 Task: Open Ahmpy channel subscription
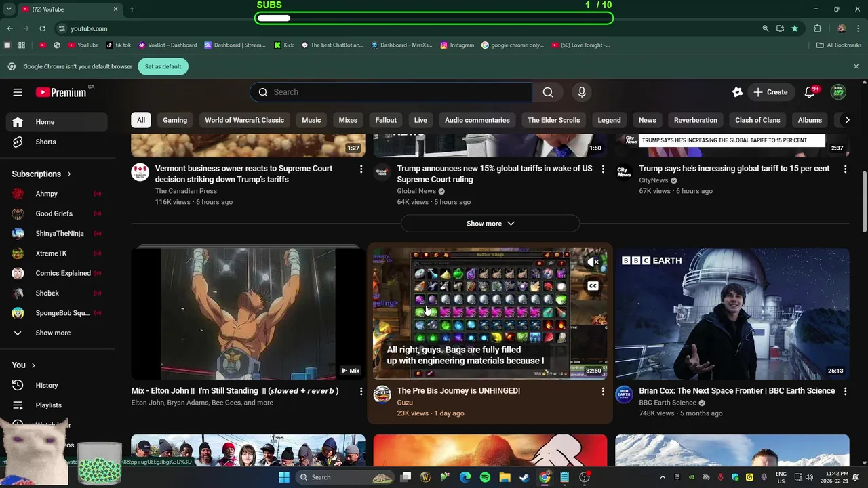57,194
